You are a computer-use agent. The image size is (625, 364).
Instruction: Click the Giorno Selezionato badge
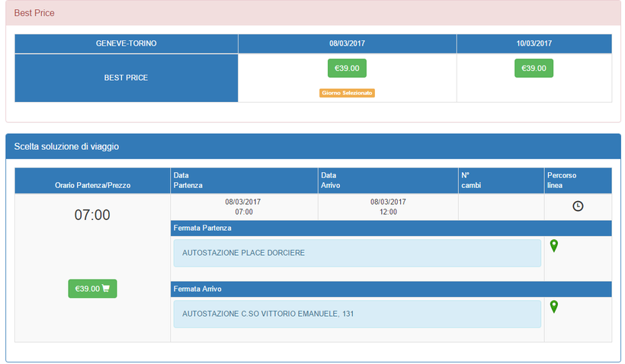point(347,93)
